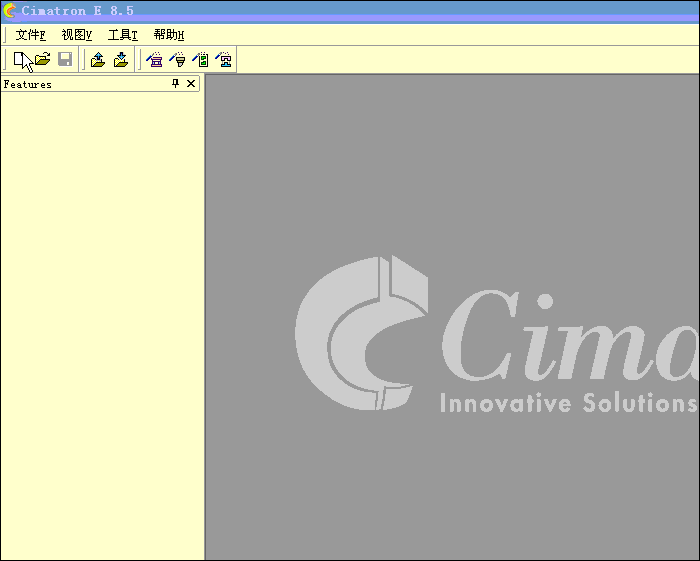Open the 文件F menu
Screen dimensions: 700x561
pos(30,35)
